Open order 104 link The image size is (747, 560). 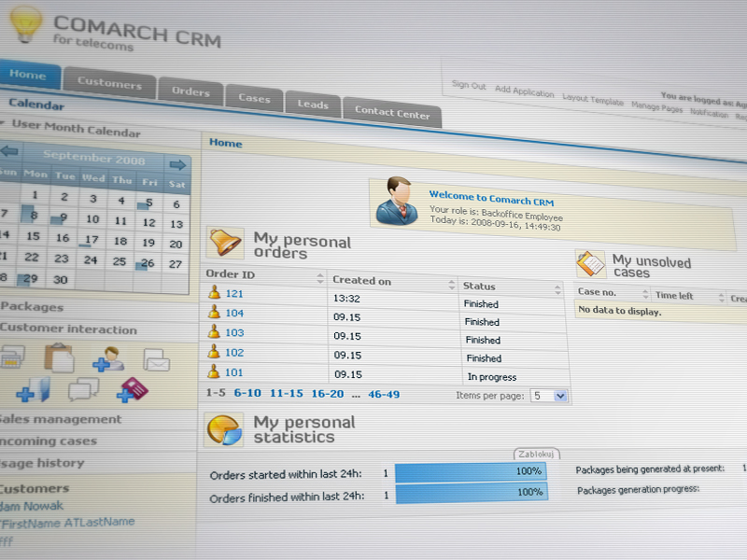pos(234,313)
